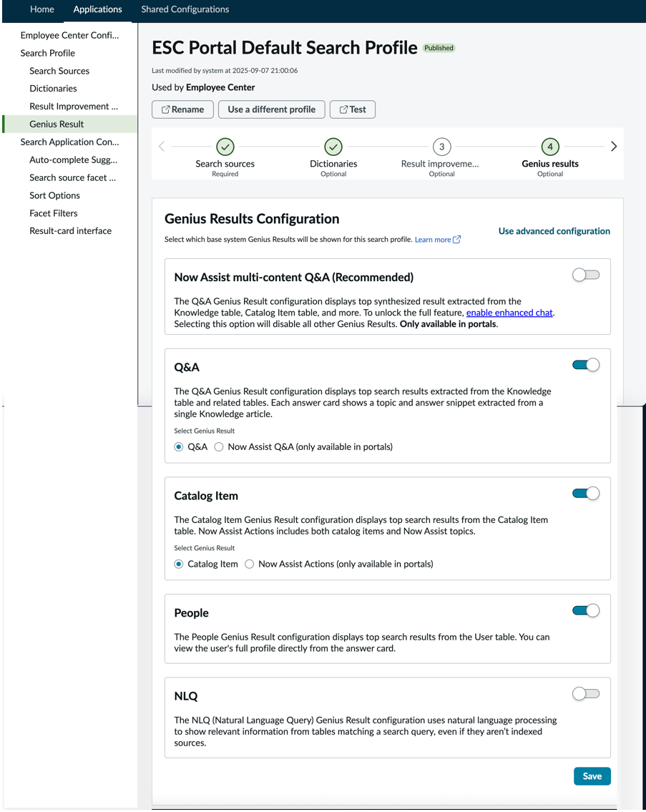Click the Result improveme... step label

(x=440, y=164)
